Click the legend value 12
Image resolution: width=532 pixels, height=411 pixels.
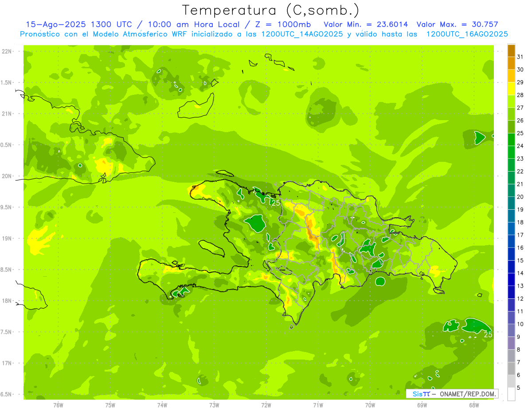click(x=520, y=298)
